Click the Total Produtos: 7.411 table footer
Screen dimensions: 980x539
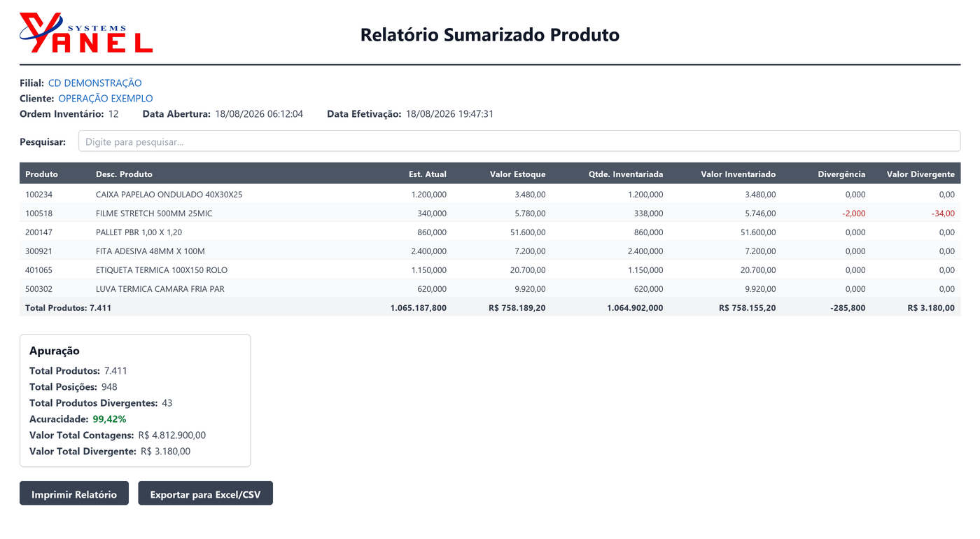tap(68, 308)
